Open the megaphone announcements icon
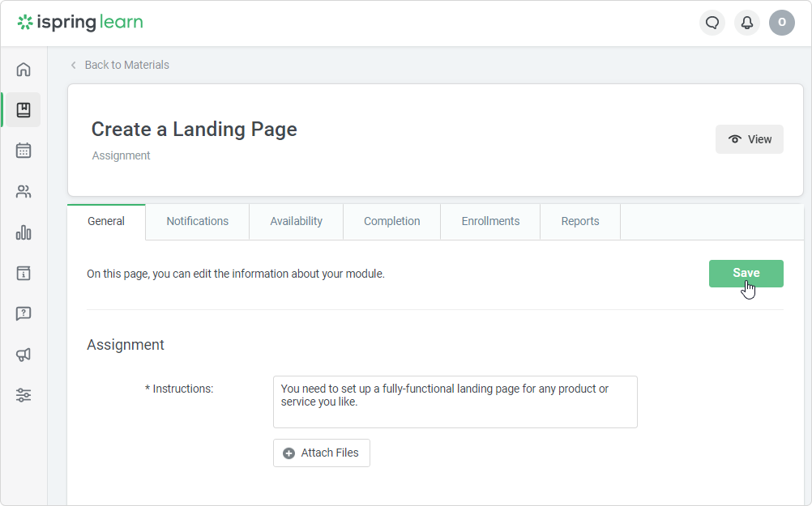812x506 pixels. 24,355
